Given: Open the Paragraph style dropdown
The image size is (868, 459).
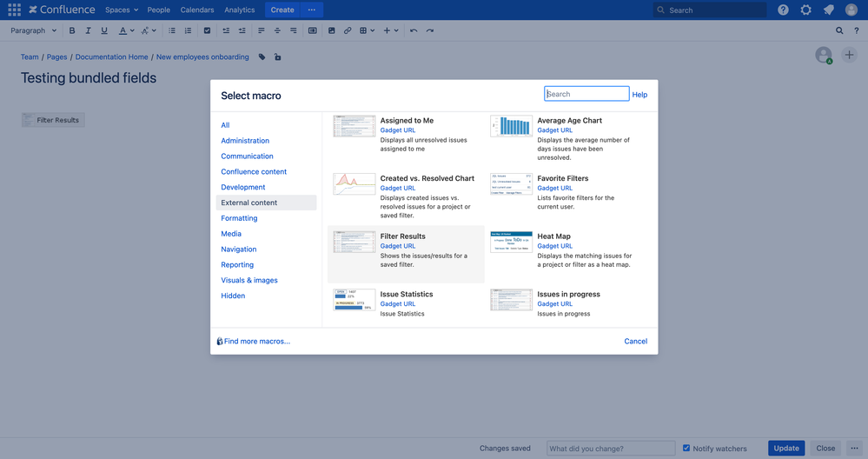Looking at the screenshot, I should (x=34, y=30).
